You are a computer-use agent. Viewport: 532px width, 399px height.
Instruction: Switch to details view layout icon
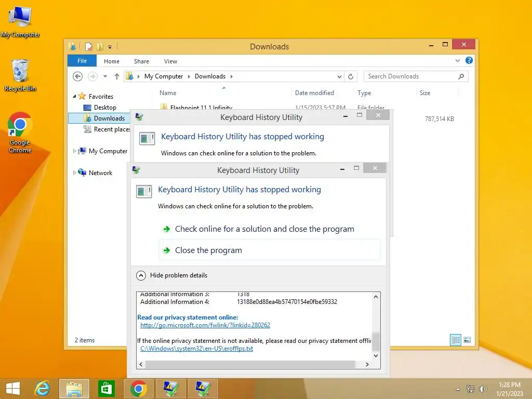tap(456, 340)
